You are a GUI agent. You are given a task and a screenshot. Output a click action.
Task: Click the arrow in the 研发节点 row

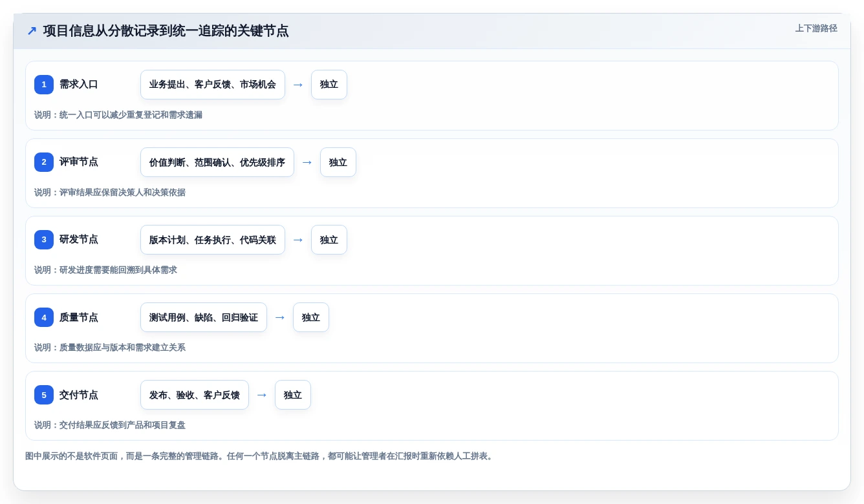(298, 240)
